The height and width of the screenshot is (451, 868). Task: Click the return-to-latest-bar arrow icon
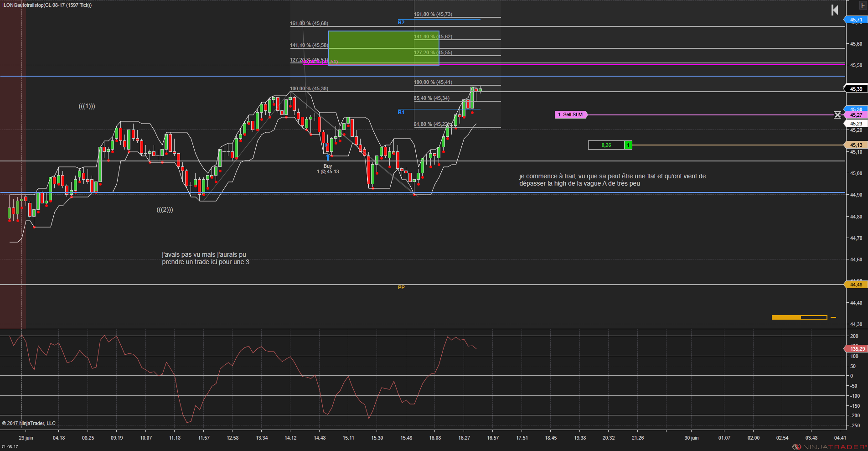[835, 10]
